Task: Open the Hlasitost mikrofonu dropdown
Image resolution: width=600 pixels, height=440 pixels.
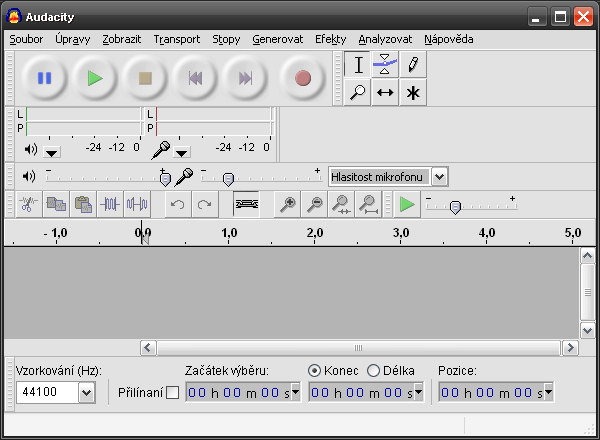Action: (440, 177)
